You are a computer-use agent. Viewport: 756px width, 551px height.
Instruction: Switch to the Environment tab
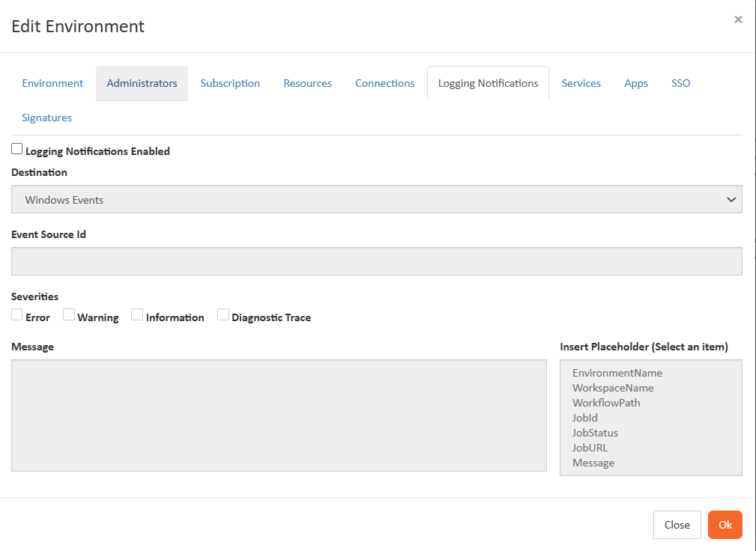click(x=52, y=83)
